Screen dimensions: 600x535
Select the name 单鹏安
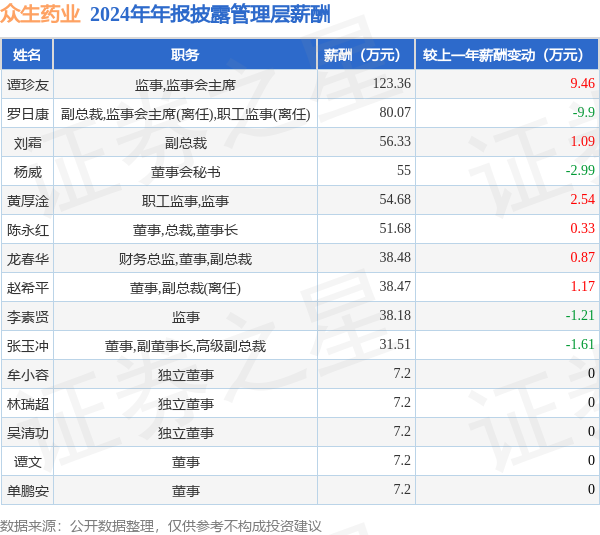28,491
